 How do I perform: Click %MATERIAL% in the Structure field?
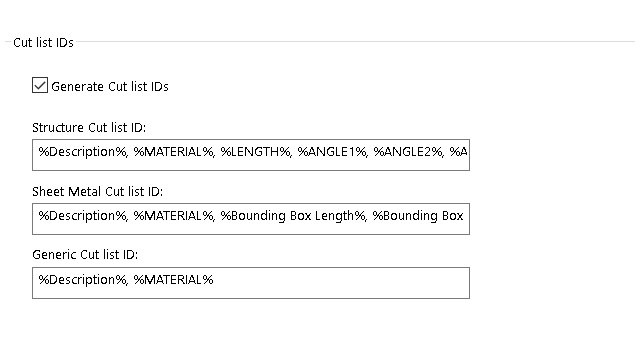click(173, 152)
